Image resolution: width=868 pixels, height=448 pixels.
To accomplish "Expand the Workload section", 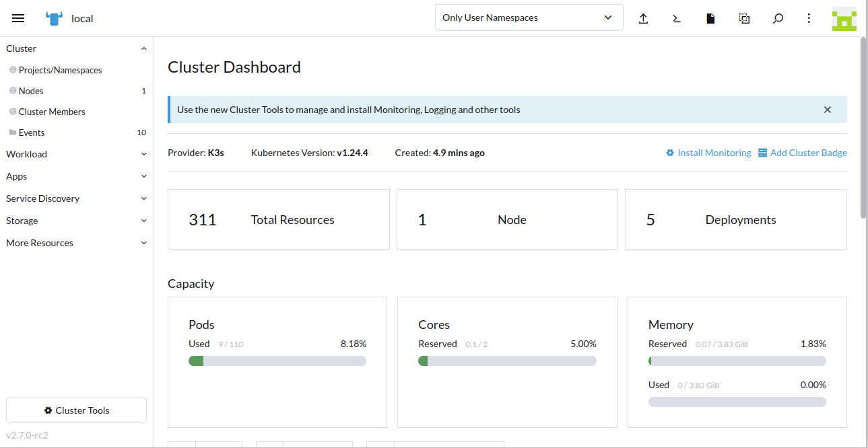I will [x=76, y=154].
